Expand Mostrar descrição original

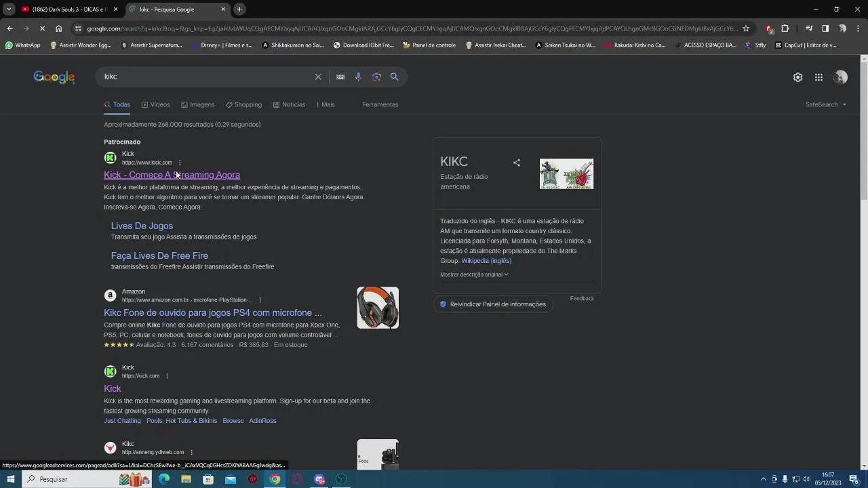(474, 274)
